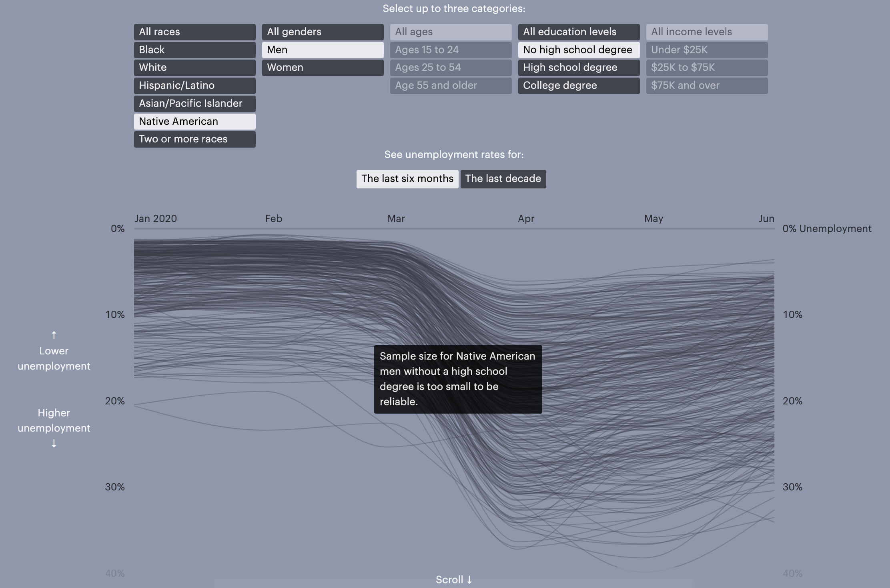Click the Scroll down indicator

pos(454,580)
